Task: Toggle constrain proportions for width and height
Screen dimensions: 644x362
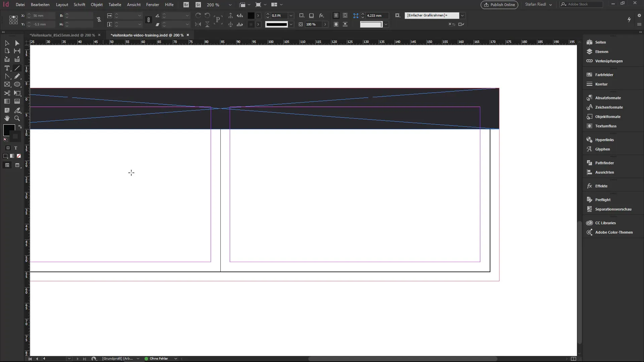Action: point(99,20)
